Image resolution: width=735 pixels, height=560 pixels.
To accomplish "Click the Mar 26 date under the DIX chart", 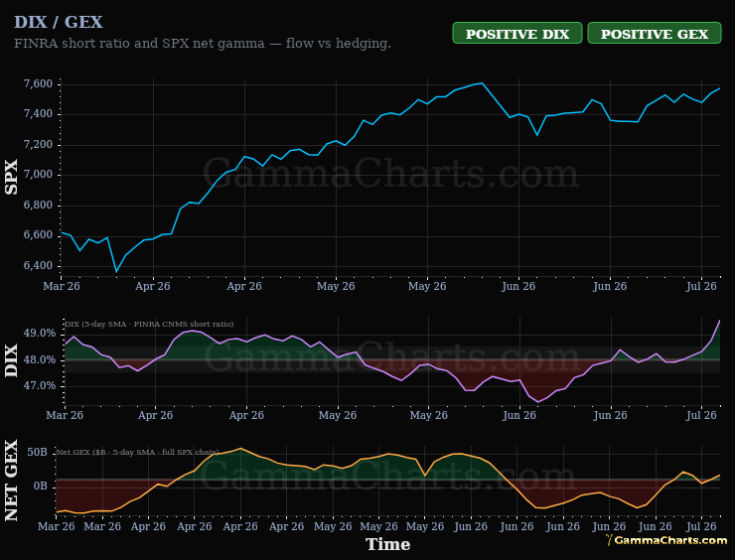I will 65,415.
